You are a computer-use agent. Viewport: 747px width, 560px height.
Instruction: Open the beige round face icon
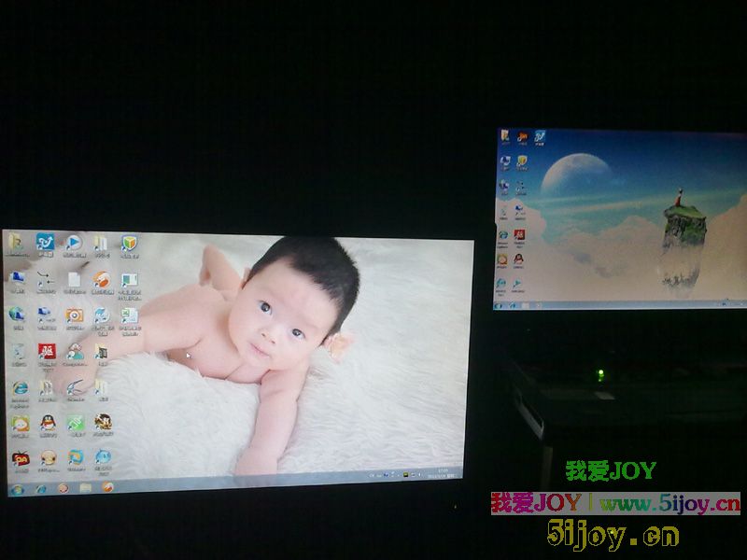click(49, 459)
